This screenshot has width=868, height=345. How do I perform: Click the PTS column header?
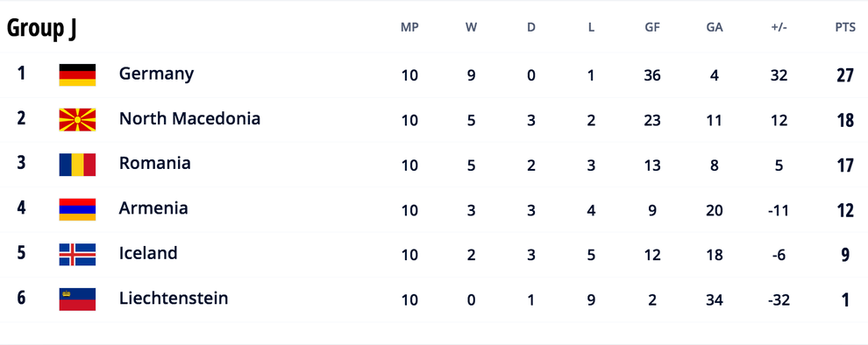tap(845, 28)
